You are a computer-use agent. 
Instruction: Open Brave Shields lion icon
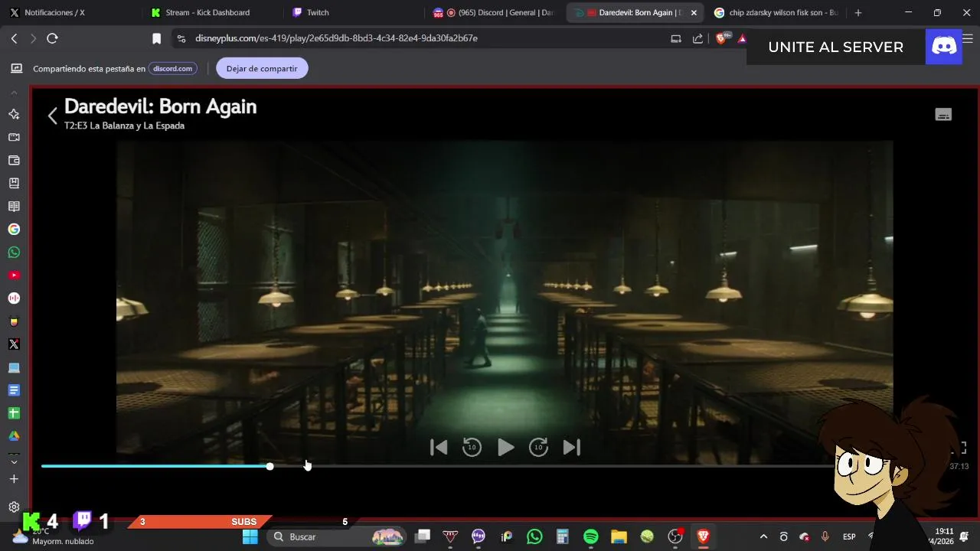pyautogui.click(x=720, y=38)
